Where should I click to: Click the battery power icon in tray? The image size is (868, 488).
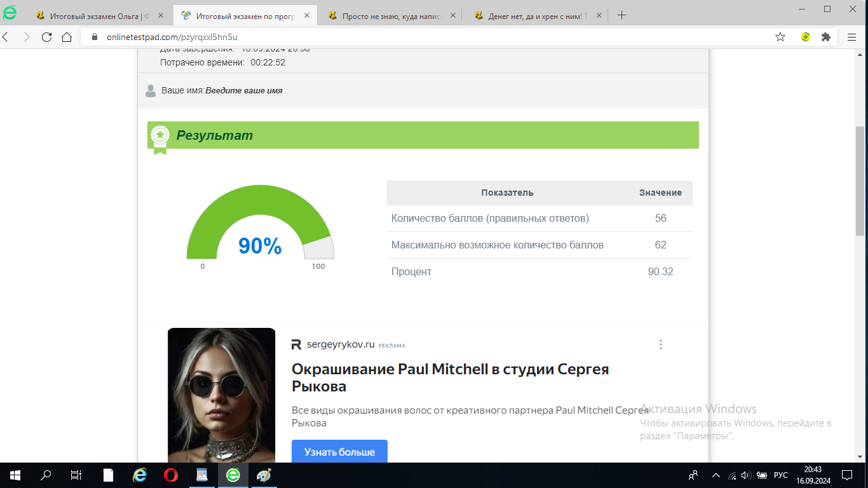[762, 475]
